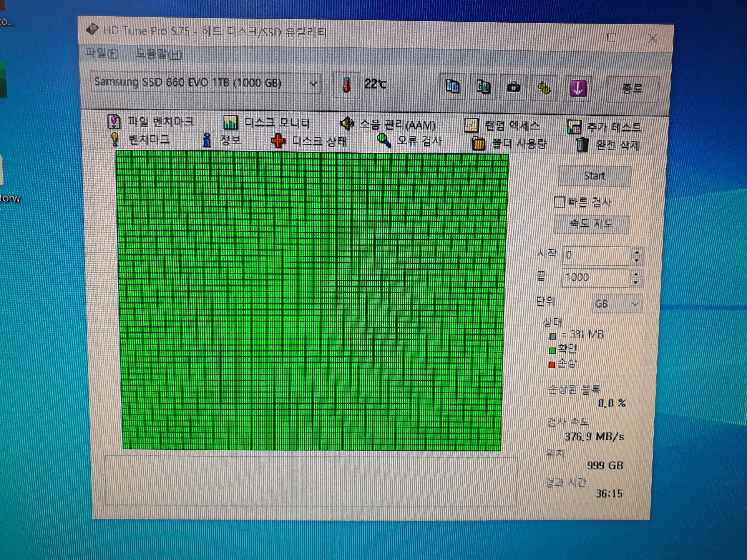The image size is (747, 560).
Task: Click the 속도 지도 button
Action: pos(591,224)
